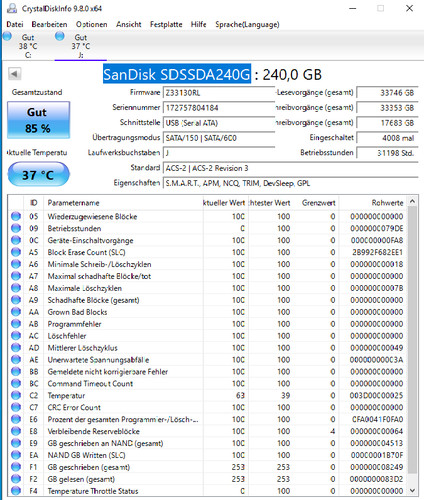Click the status icon for Wiederzugewiesene Blöcke
Image resolution: width=424 pixels, height=500 pixels.
pyautogui.click(x=16, y=216)
